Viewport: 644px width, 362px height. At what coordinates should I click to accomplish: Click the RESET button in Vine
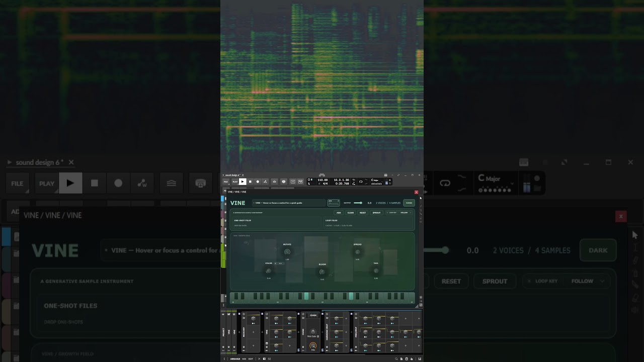(x=363, y=213)
